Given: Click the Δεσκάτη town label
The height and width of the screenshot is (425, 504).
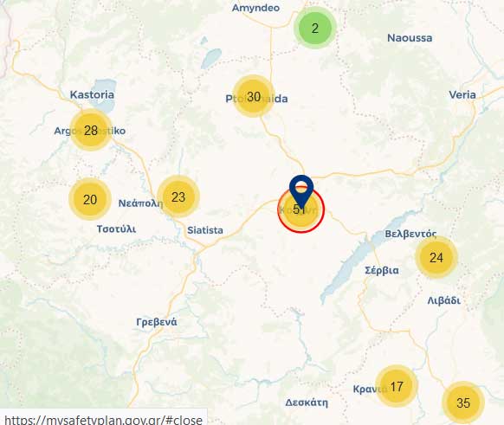Looking at the screenshot, I should [307, 402].
